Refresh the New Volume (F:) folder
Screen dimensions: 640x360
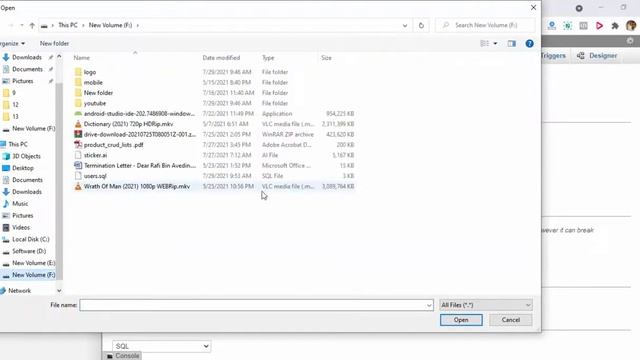pyautogui.click(x=421, y=25)
